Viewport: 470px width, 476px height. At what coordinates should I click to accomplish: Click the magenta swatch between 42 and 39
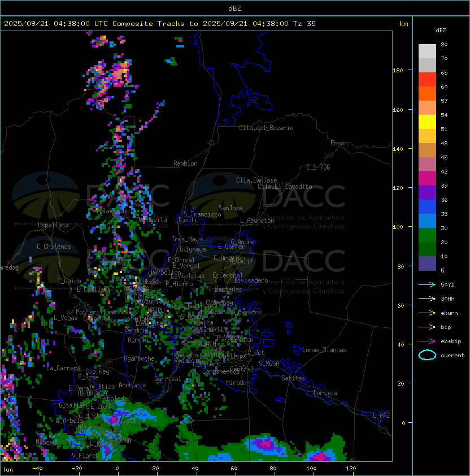point(427,179)
